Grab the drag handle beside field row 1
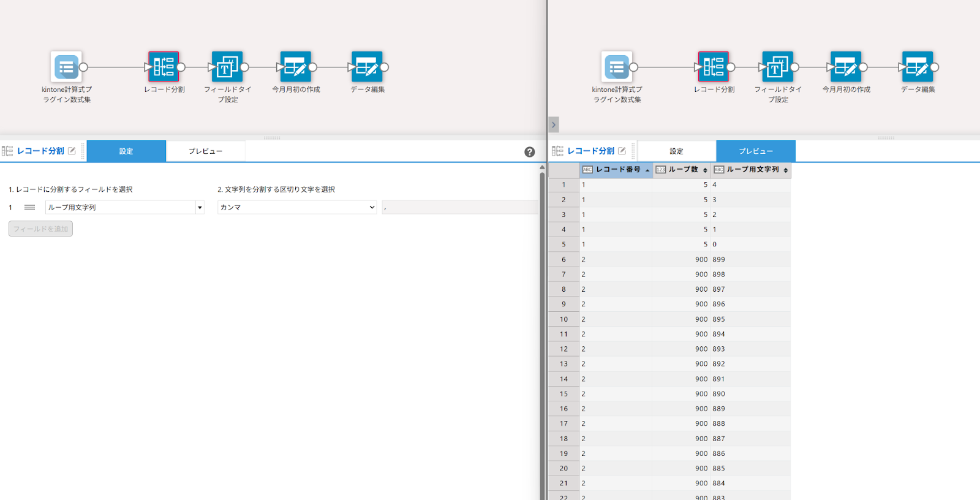The image size is (980, 500). tap(29, 208)
